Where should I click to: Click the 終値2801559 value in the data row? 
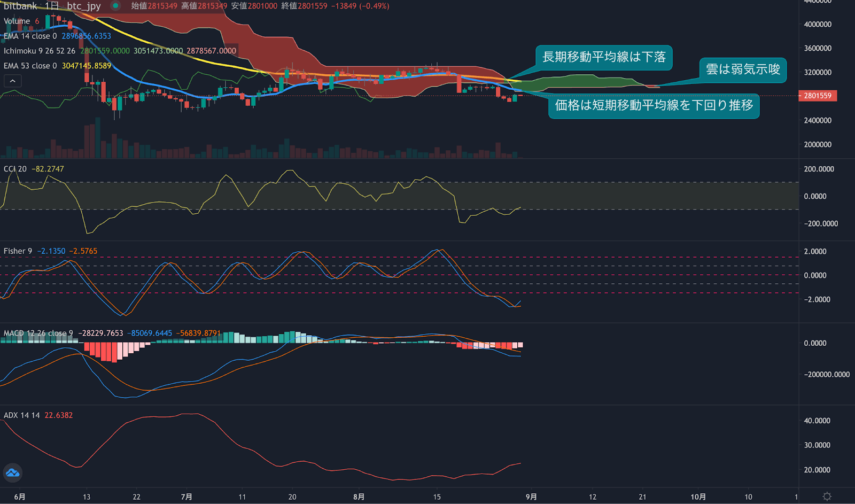305,6
